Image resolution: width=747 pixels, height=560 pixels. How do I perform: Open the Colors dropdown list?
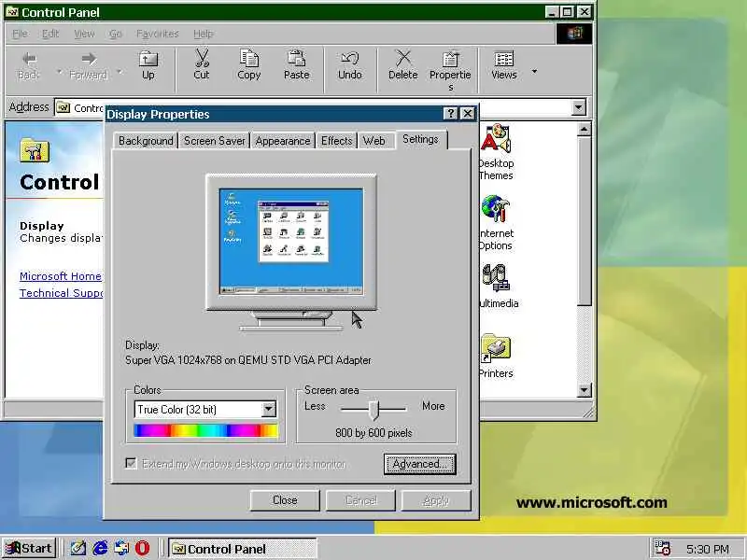click(269, 409)
